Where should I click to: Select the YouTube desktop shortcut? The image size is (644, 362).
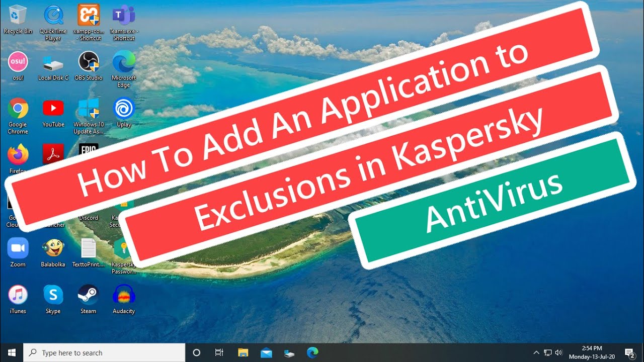(53, 113)
